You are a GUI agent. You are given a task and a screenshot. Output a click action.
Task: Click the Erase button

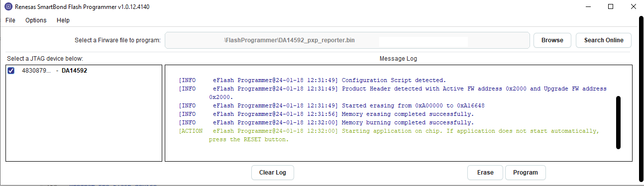pos(485,173)
